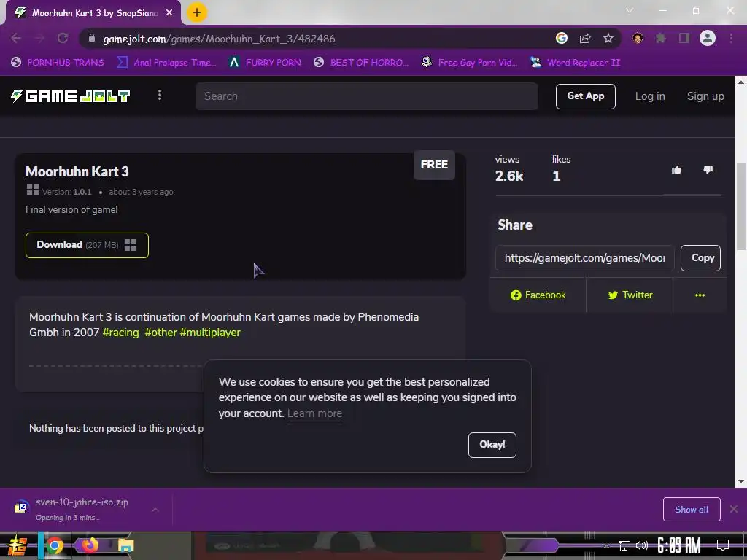Open Chrome from the taskbar

tap(54, 545)
